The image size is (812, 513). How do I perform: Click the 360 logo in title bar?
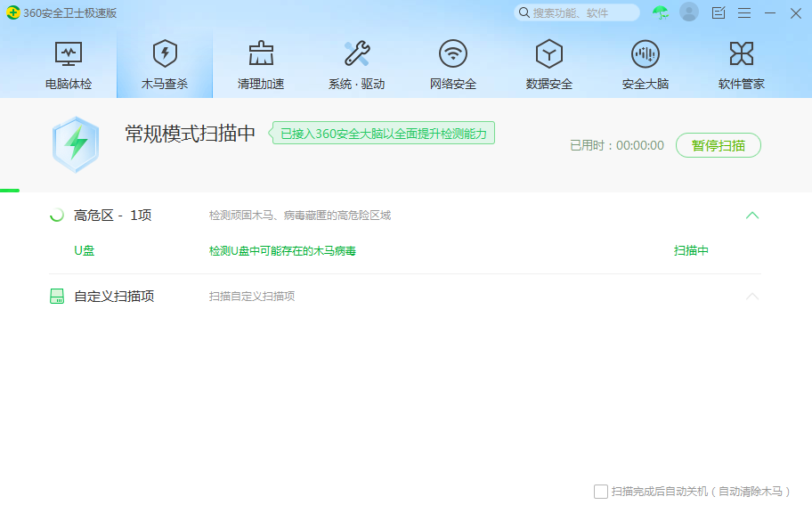click(x=13, y=12)
